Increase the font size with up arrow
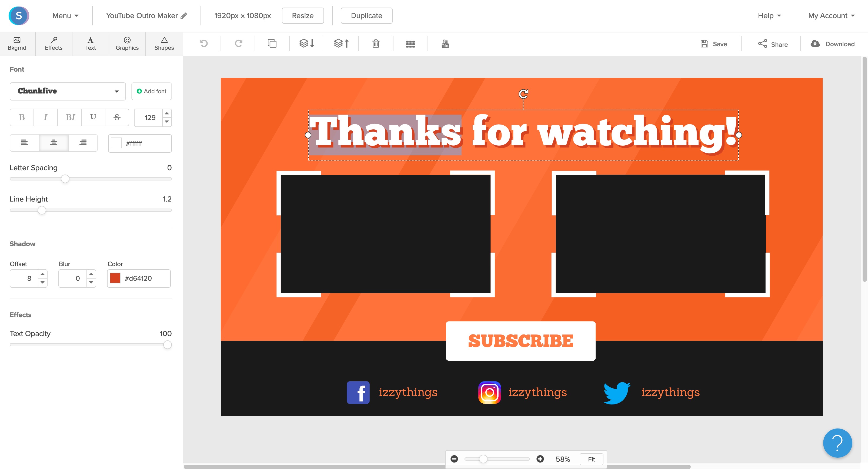The width and height of the screenshot is (868, 469). (x=167, y=113)
